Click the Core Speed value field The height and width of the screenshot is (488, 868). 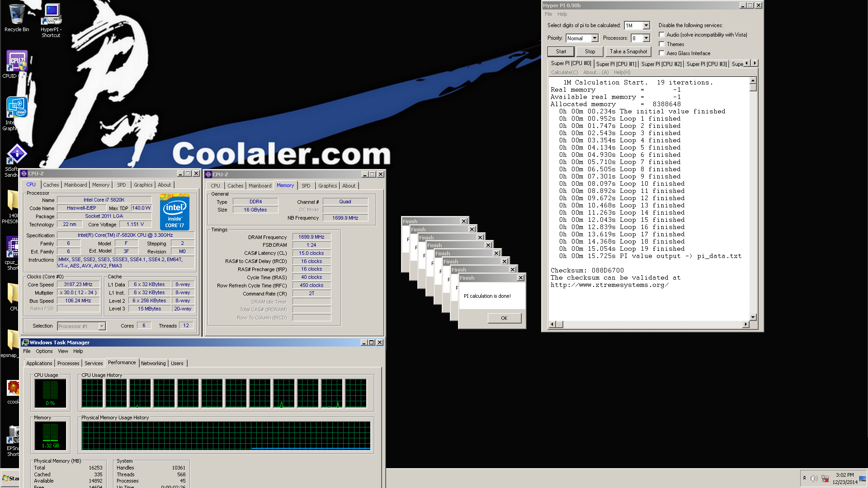pos(78,285)
